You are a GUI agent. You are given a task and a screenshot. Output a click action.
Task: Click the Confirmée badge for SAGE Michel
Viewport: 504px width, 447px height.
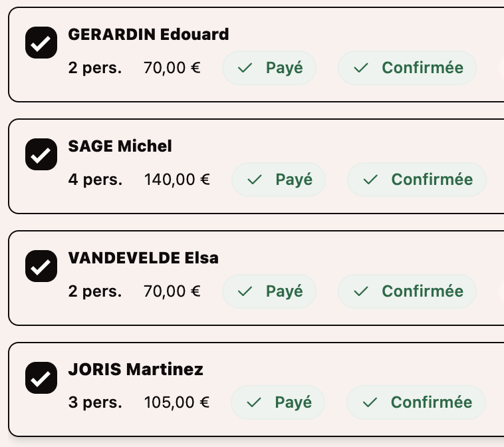point(417,180)
